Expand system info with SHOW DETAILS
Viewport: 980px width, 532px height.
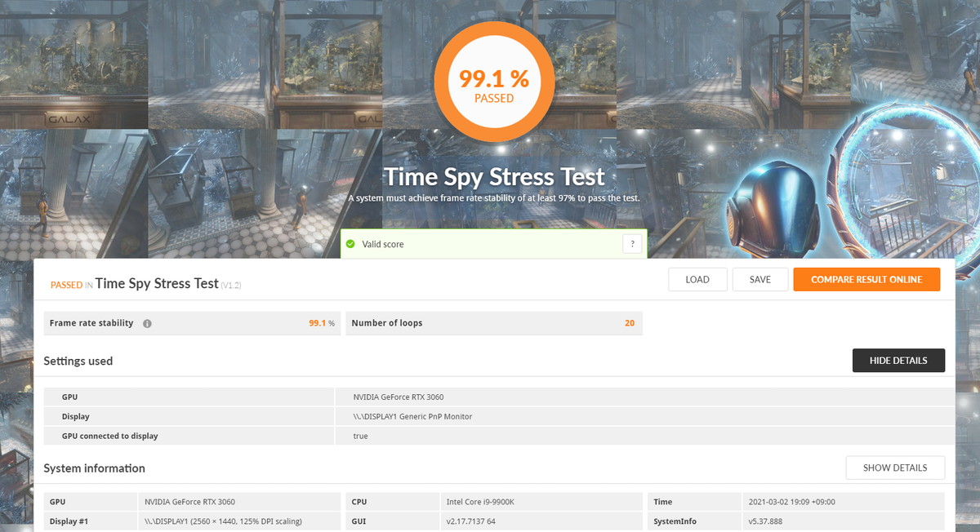point(895,468)
